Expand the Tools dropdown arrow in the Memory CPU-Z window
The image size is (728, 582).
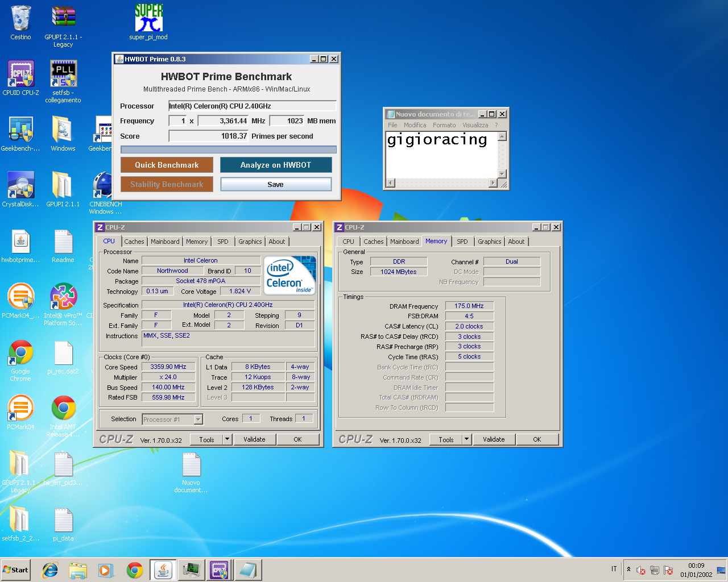tap(466, 439)
